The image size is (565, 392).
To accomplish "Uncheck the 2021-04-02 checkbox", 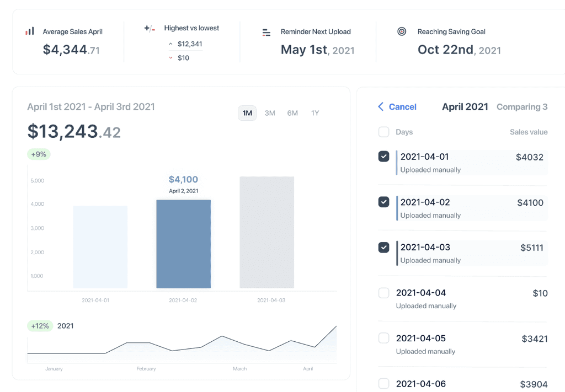I will point(384,202).
